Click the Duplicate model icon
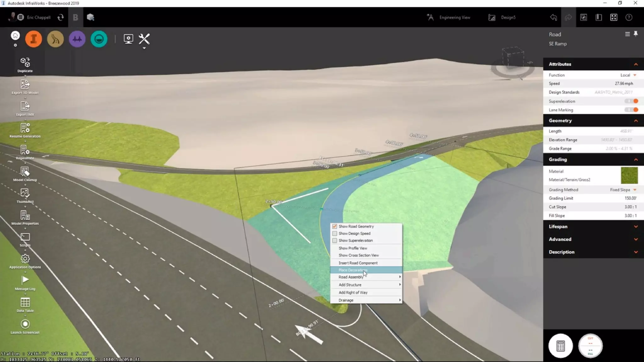The height and width of the screenshot is (362, 644). 25,63
